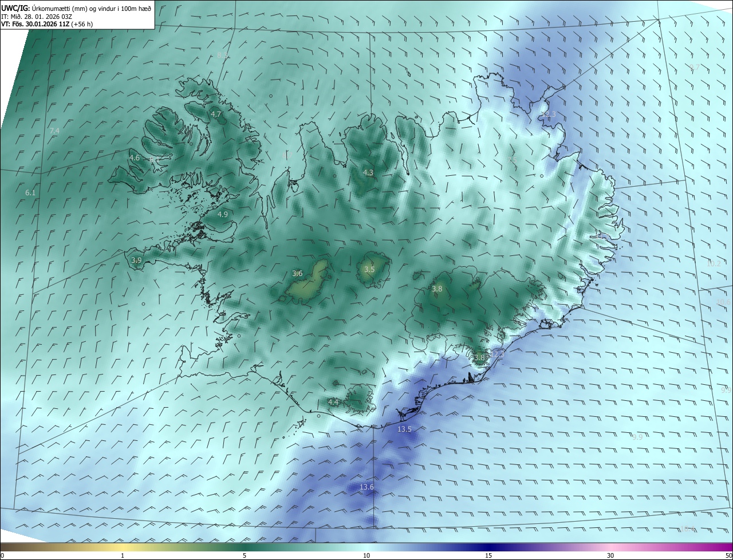Click the initial time line 'IT: Mið. 28. 01. 2026 03Z'

click(36, 17)
